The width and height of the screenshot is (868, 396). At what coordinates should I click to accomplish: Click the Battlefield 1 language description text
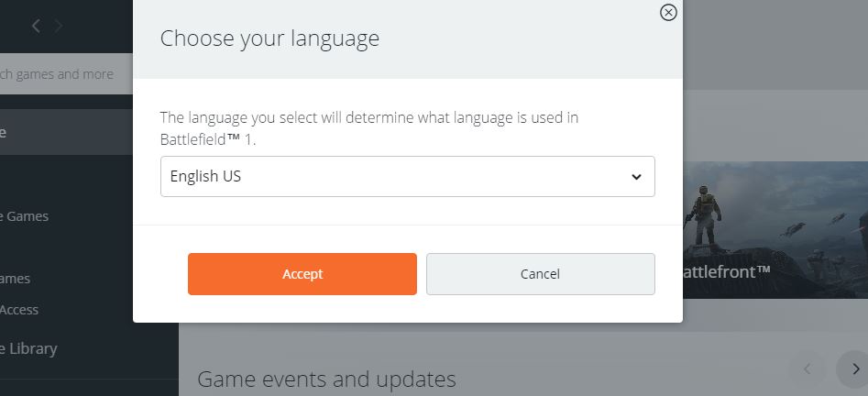[x=368, y=128]
